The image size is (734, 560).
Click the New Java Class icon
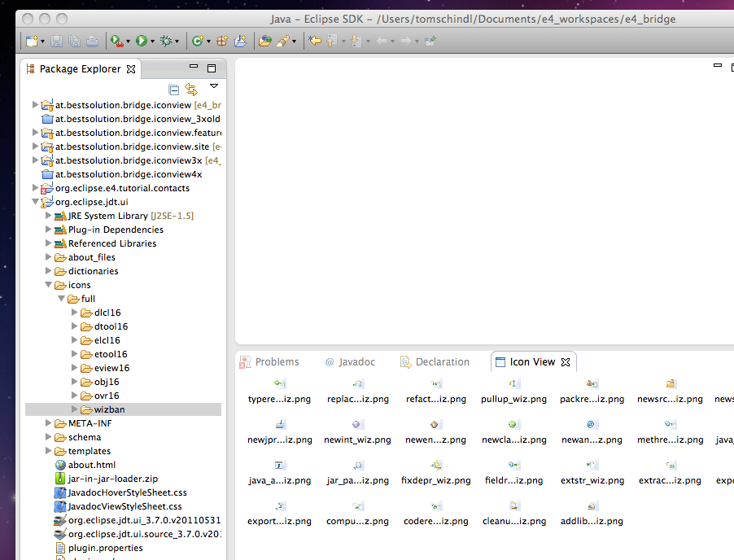click(x=196, y=40)
